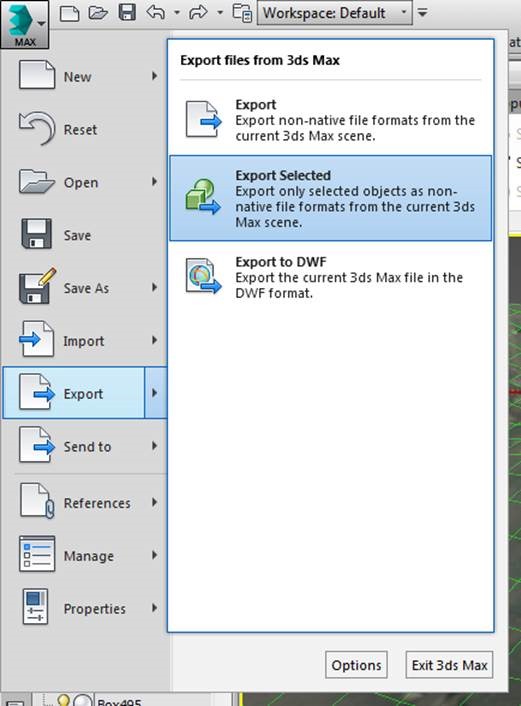Screen dimensions: 521x706
Task: Expand the Save As submenu arrow
Action: tap(154, 287)
